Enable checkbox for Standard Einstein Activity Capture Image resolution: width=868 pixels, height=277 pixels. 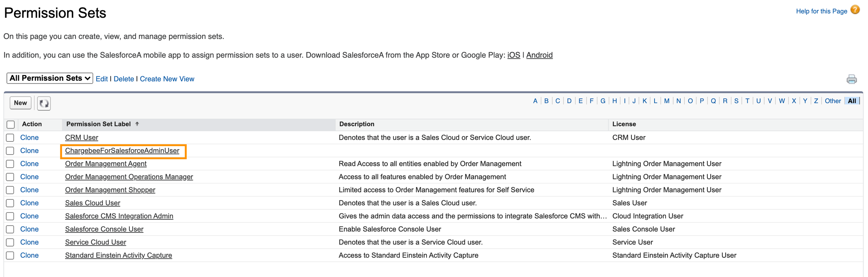10,255
